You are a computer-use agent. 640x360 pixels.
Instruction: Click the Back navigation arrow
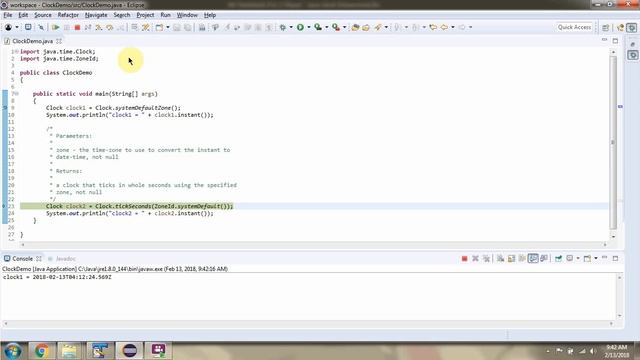coord(444,27)
